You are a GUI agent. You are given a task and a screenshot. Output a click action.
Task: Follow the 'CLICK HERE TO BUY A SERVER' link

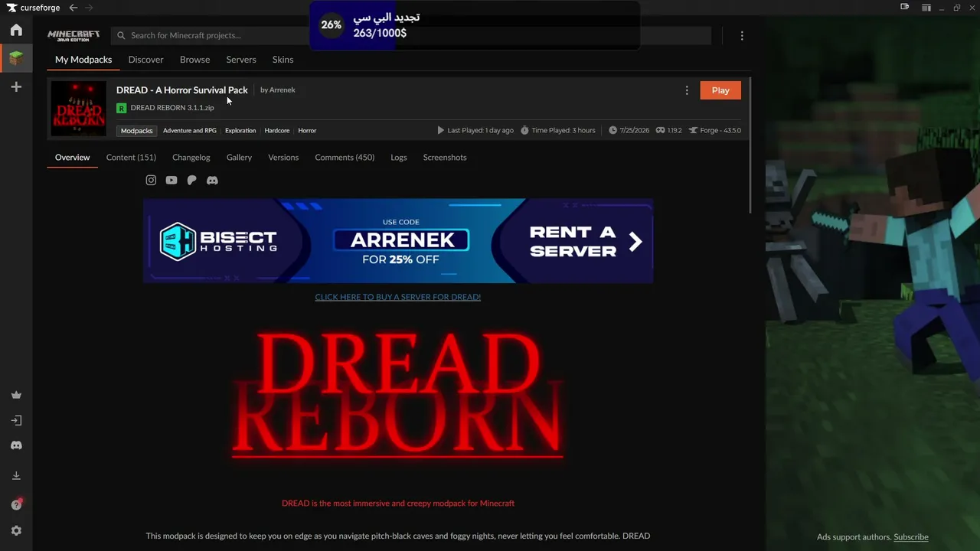398,297
